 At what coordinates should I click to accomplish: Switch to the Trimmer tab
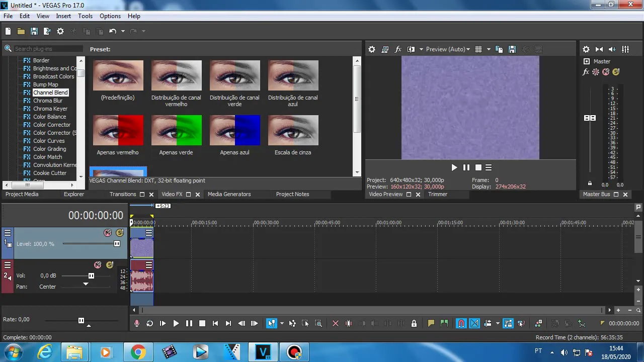(x=438, y=194)
